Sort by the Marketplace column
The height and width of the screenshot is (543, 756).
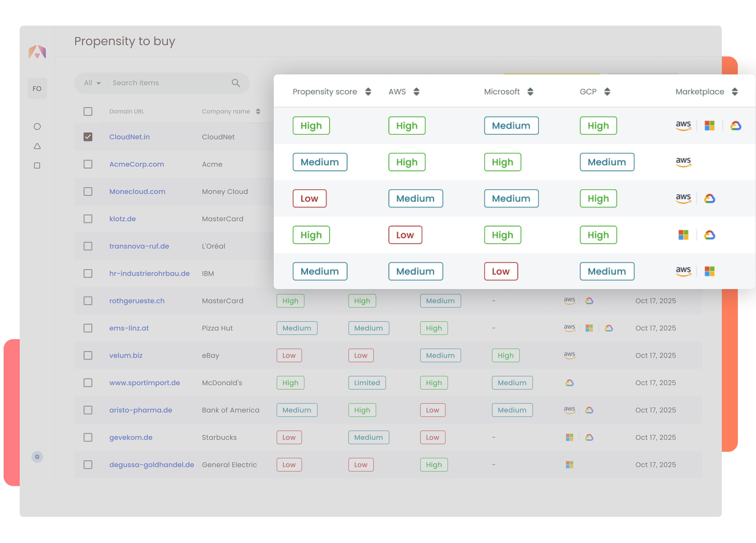coord(735,92)
